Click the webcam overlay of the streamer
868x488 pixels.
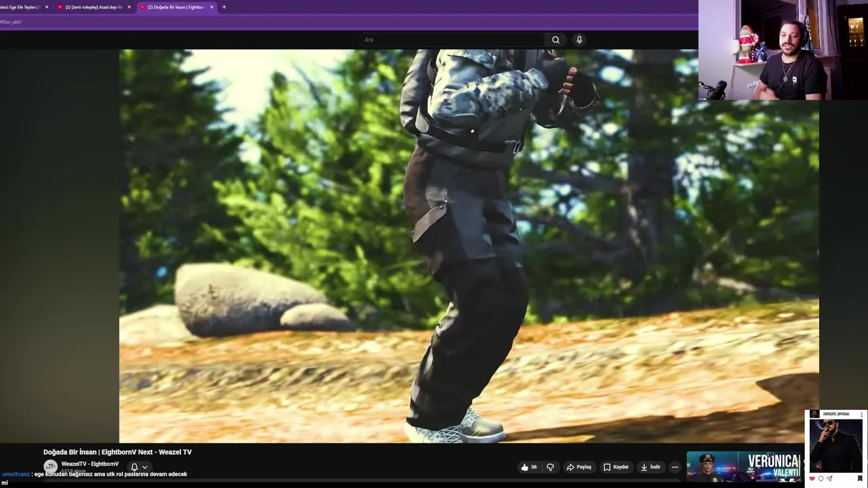(783, 50)
